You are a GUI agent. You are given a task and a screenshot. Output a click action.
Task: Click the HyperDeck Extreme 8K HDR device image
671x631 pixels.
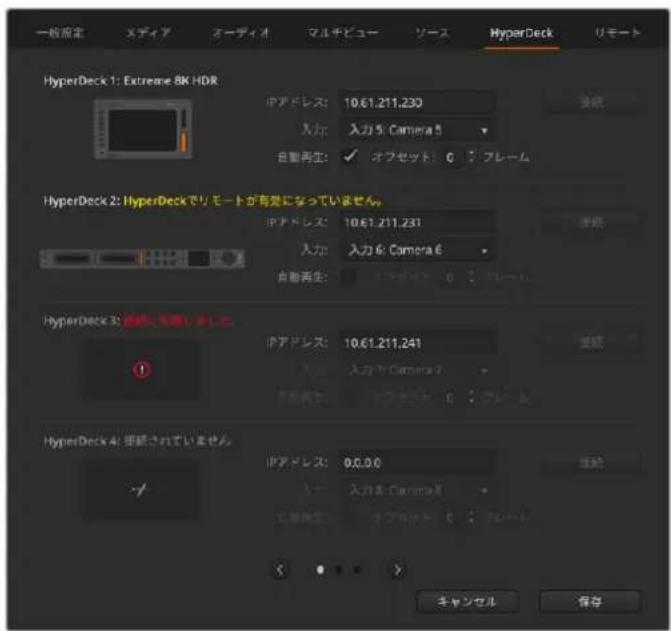pos(143,129)
